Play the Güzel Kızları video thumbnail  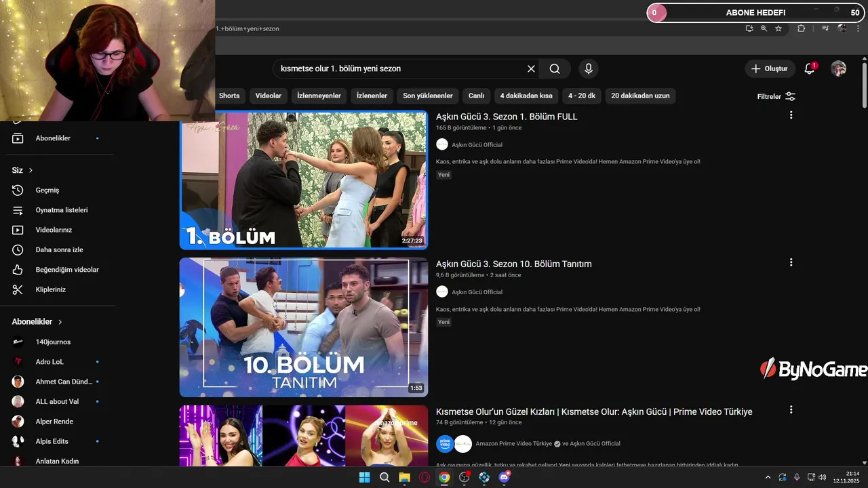click(x=303, y=436)
